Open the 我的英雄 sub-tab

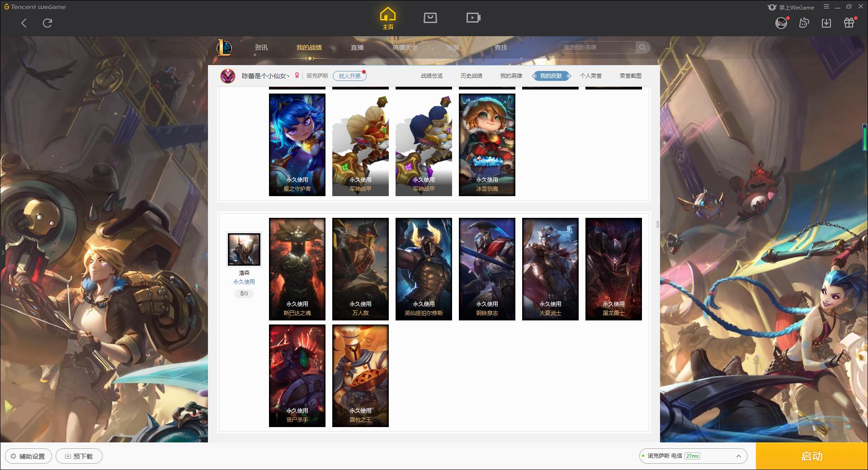click(511, 76)
